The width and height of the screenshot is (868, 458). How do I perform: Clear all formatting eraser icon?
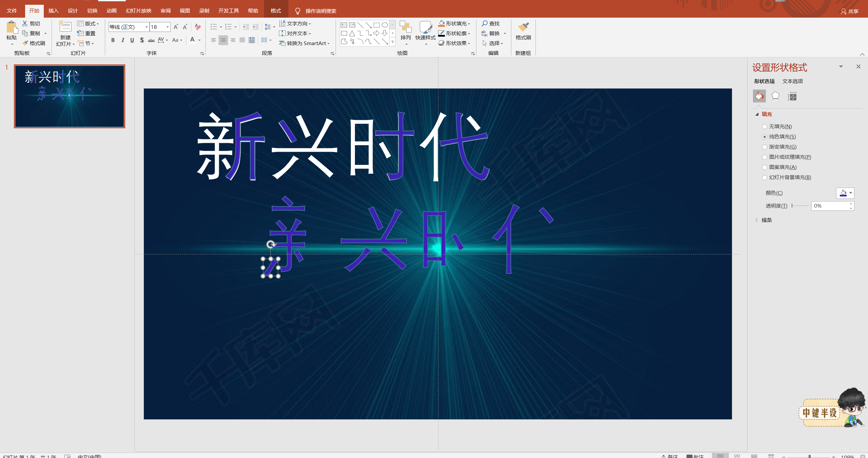pos(198,27)
